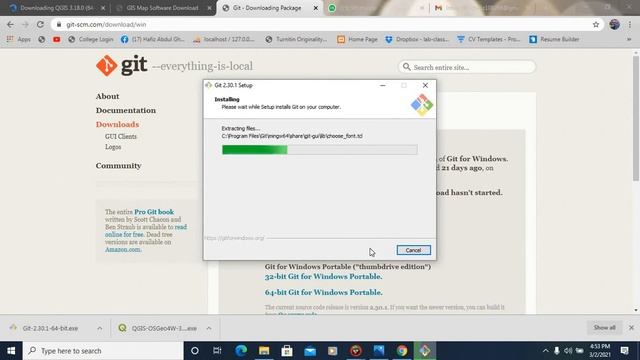Close the Downloading QGIS tab
Image resolution: width=640 pixels, height=360 pixels.
click(x=103, y=8)
